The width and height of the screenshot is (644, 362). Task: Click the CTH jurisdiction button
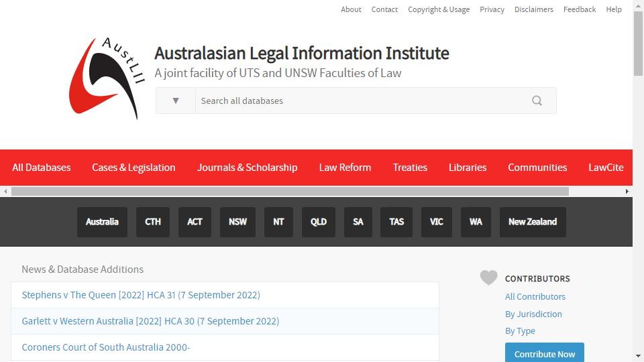153,222
